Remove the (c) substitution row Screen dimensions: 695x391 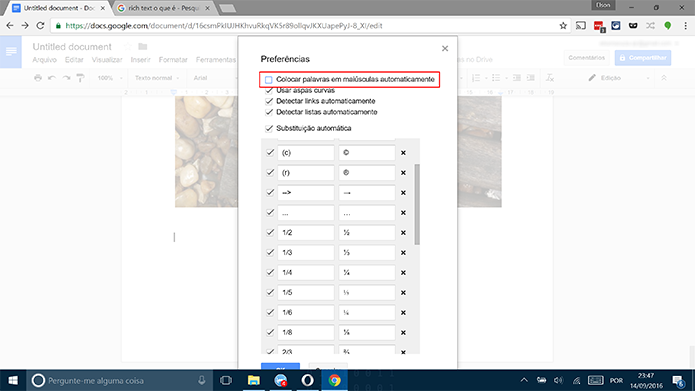coord(403,152)
